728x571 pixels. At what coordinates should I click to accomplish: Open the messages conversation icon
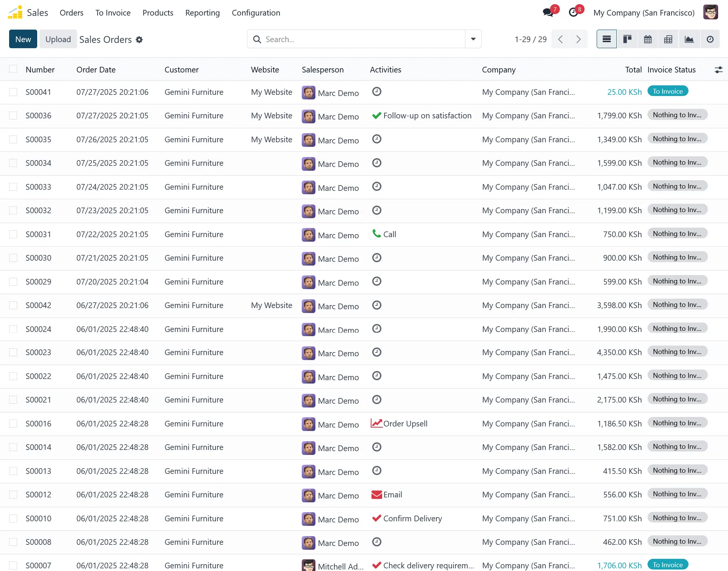548,13
